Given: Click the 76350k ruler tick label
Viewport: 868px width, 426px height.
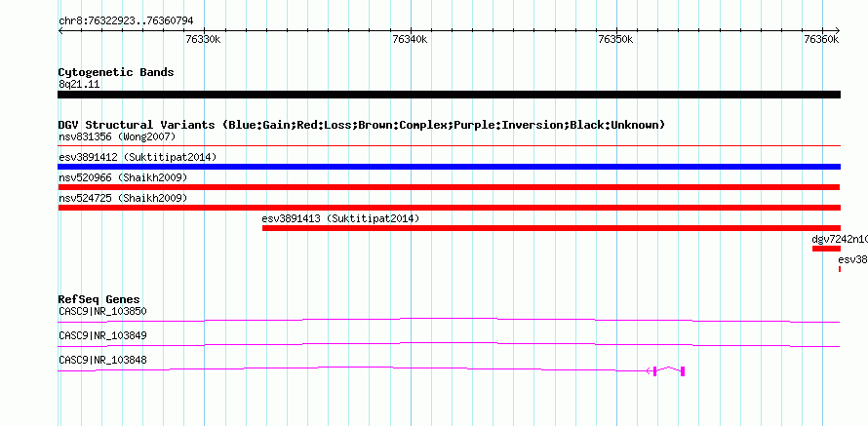Looking at the screenshot, I should [616, 40].
